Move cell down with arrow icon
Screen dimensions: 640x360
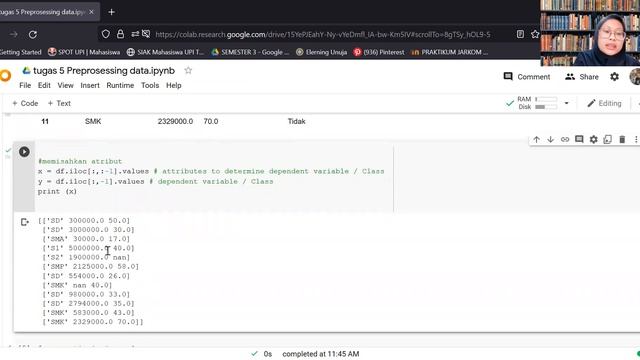pyautogui.click(x=551, y=140)
